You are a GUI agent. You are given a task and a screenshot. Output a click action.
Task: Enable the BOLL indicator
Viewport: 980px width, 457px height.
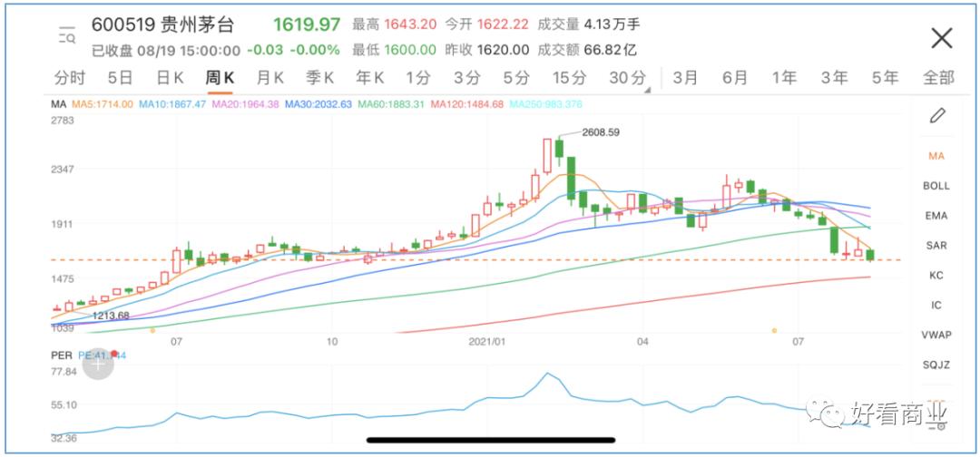pos(936,186)
